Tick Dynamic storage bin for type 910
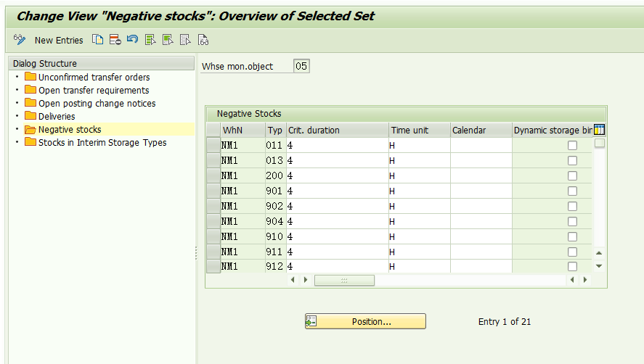Image resolution: width=644 pixels, height=364 pixels. [x=572, y=237]
